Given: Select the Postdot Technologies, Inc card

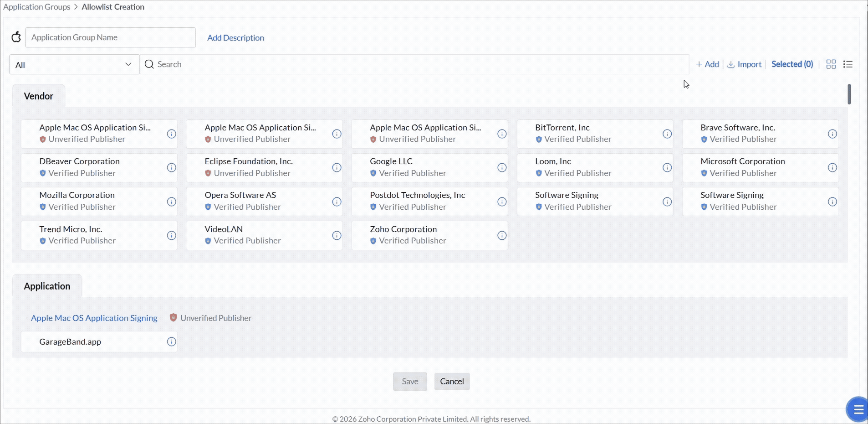Looking at the screenshot, I should point(429,202).
